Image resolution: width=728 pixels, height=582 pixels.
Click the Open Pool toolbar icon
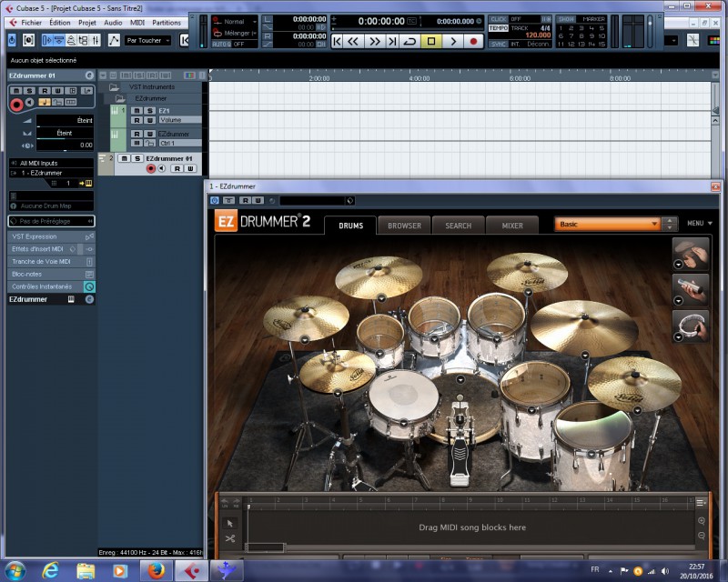point(83,40)
